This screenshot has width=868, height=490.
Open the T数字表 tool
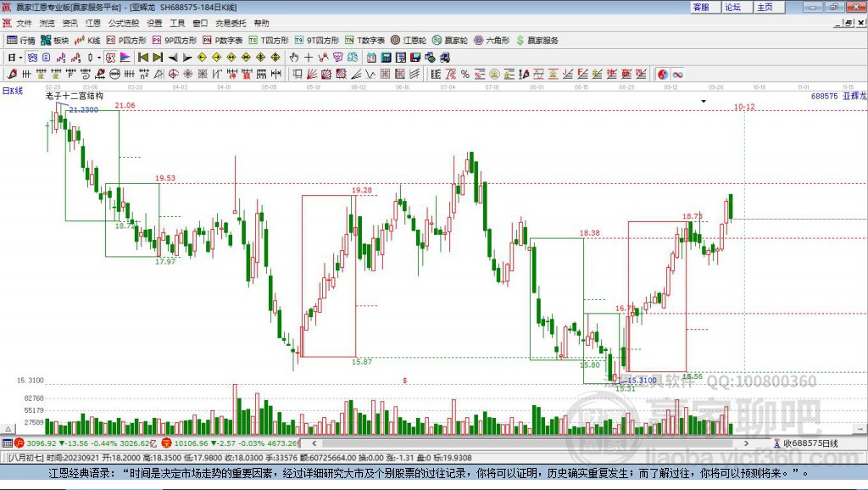(364, 41)
